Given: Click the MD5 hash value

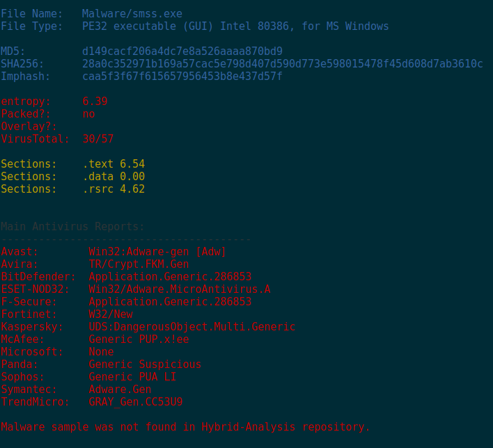Looking at the screenshot, I should coord(182,51).
